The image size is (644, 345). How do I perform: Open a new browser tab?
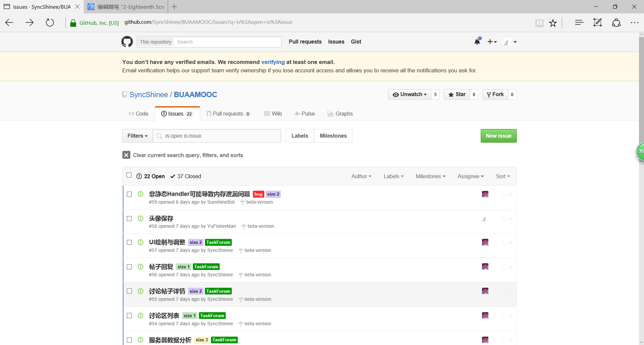click(x=174, y=7)
